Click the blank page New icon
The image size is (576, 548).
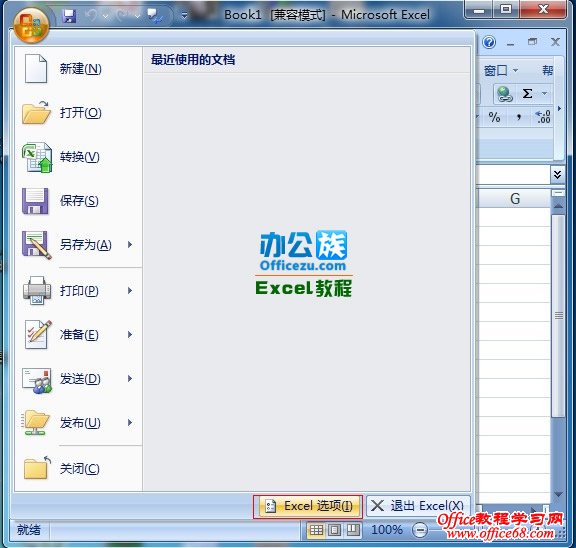click(x=36, y=68)
